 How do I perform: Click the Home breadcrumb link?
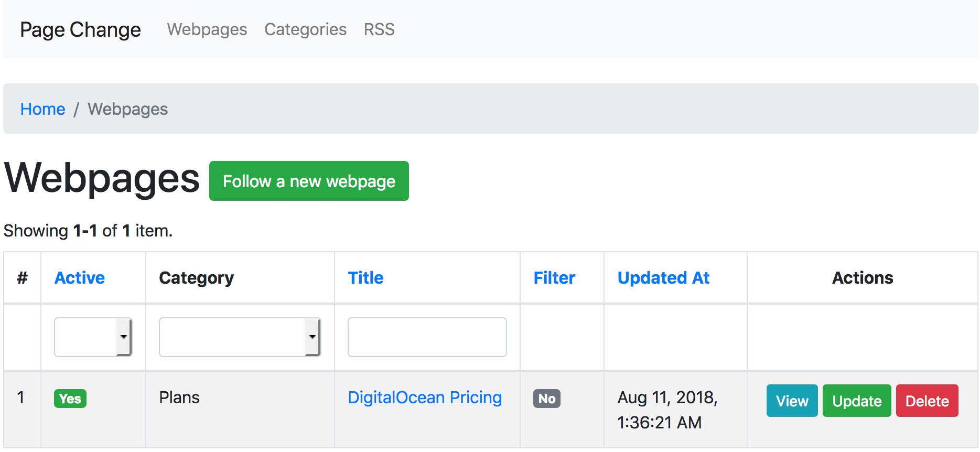[x=42, y=109]
